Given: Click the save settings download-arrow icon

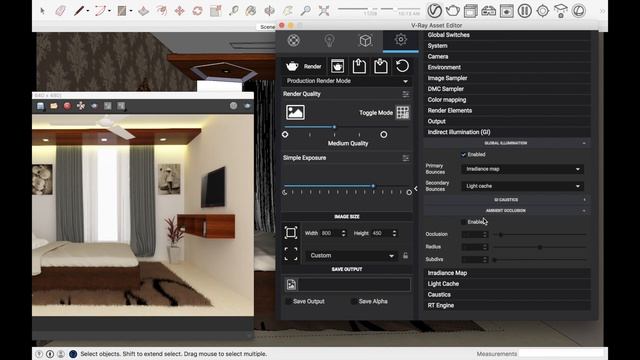Looking at the screenshot, I should point(381,66).
